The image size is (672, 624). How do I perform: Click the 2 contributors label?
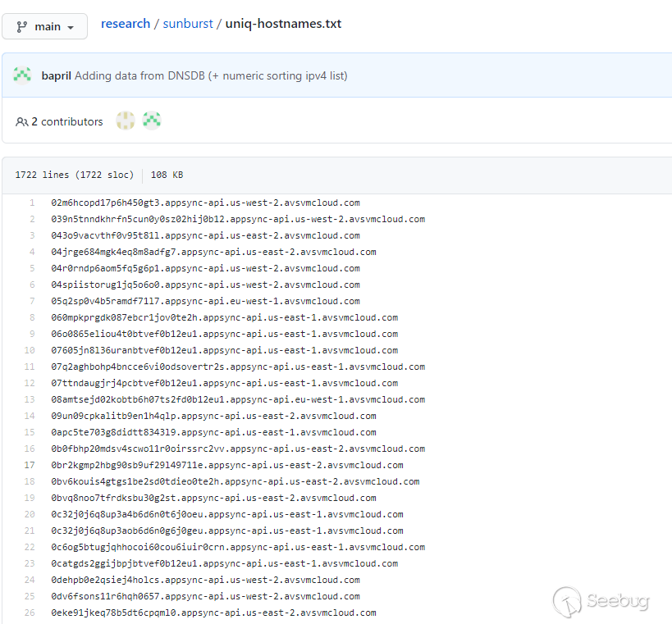click(67, 122)
